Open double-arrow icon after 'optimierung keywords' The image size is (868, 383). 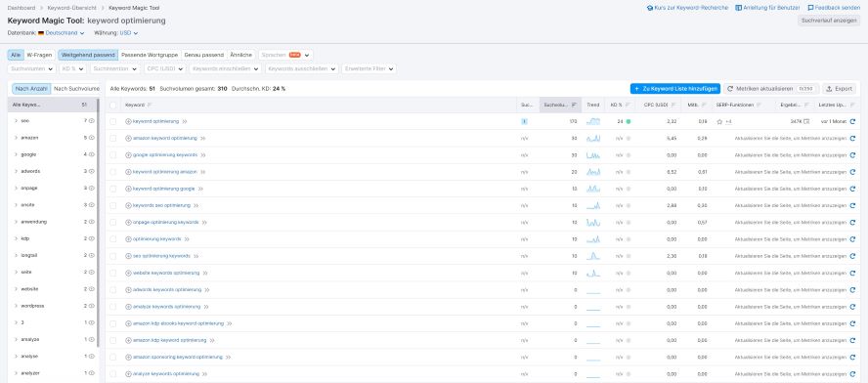[187, 239]
